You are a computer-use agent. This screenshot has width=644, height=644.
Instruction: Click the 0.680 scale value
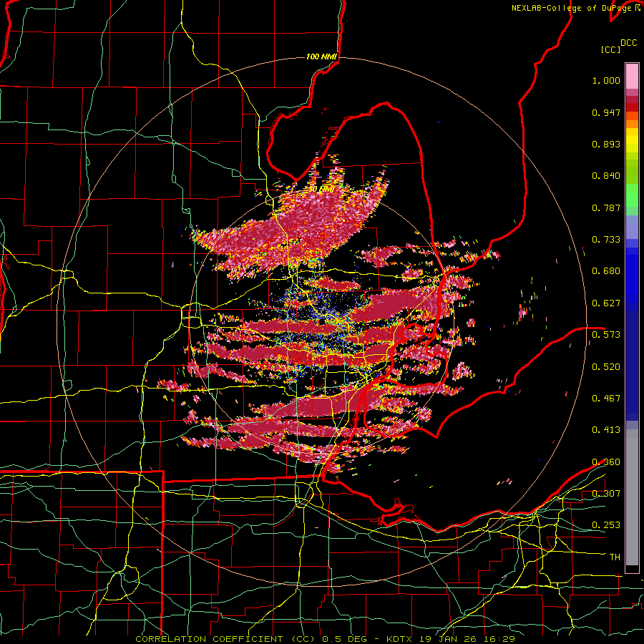606,271
